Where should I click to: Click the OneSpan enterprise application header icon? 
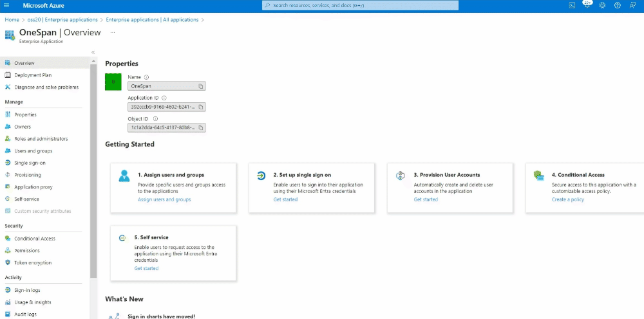click(10, 35)
